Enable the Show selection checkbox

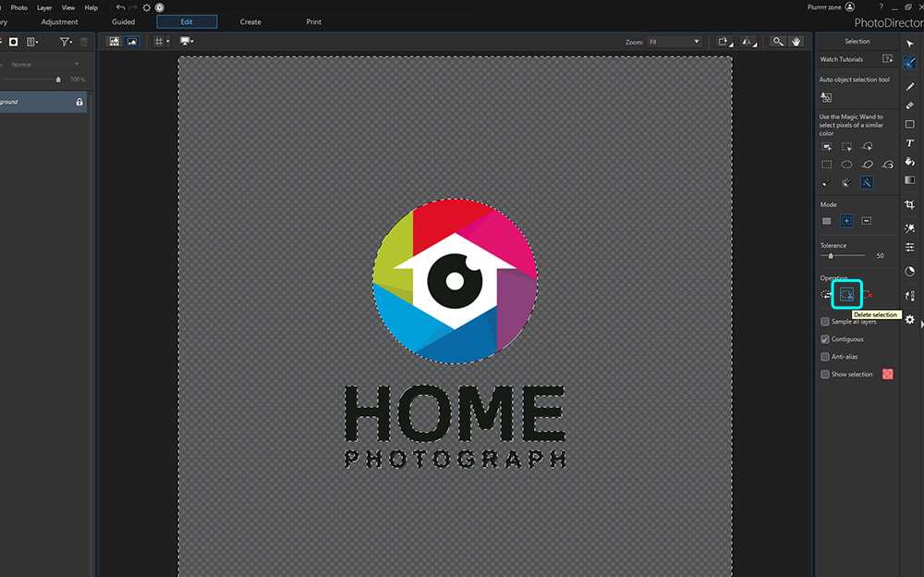pos(825,374)
